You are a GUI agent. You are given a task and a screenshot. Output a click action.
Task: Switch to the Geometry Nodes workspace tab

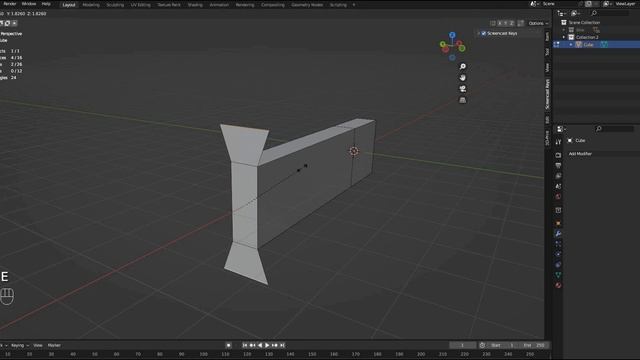307,5
